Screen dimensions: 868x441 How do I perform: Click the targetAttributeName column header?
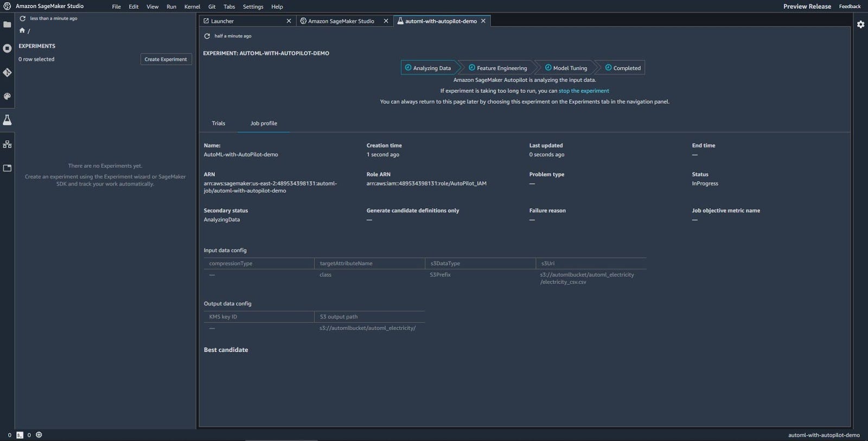point(369,263)
